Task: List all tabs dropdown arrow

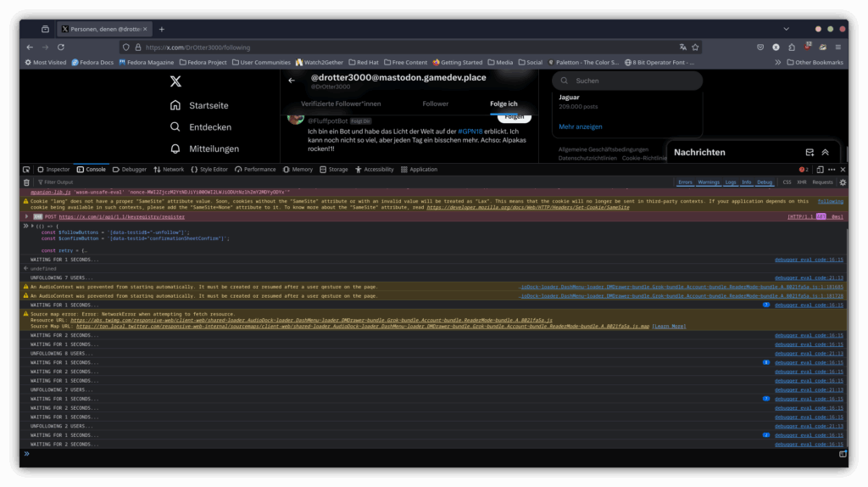Action: (786, 29)
